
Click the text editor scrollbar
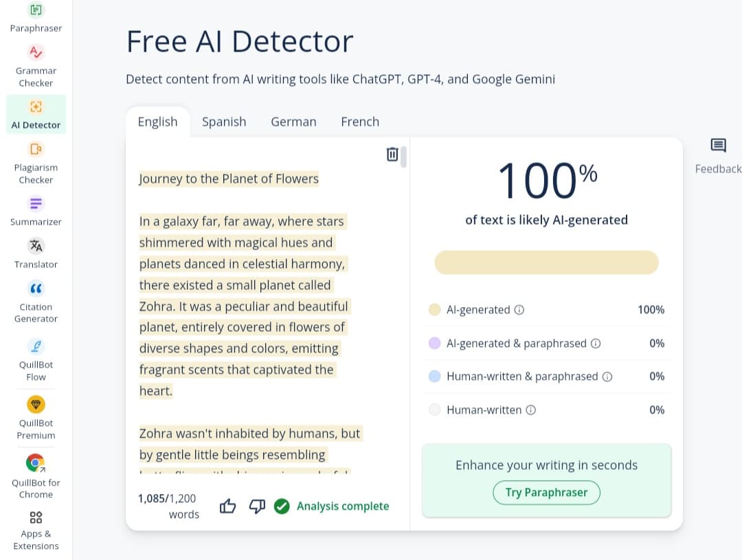tap(403, 157)
